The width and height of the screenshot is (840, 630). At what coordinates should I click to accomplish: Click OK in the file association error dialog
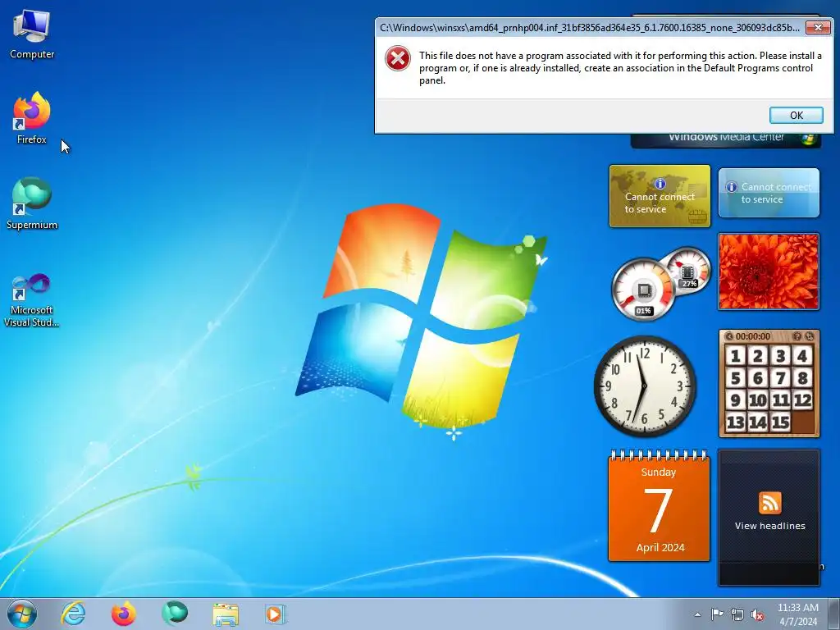[x=796, y=115]
